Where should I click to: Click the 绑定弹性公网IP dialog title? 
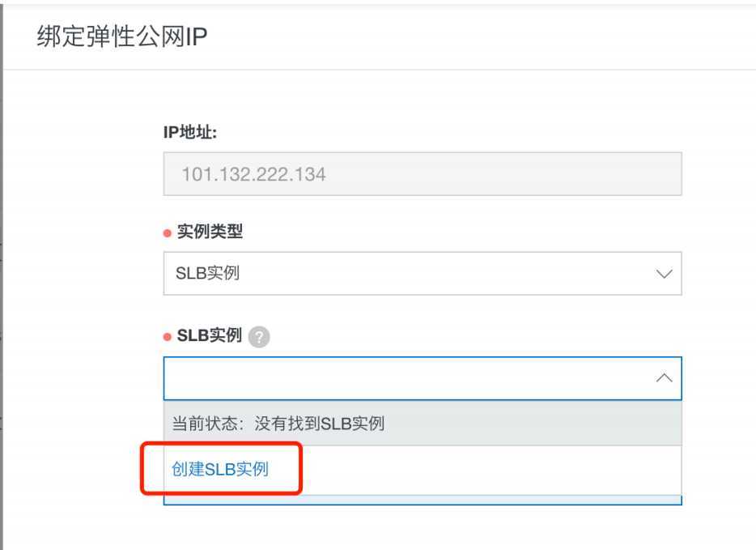coord(122,36)
